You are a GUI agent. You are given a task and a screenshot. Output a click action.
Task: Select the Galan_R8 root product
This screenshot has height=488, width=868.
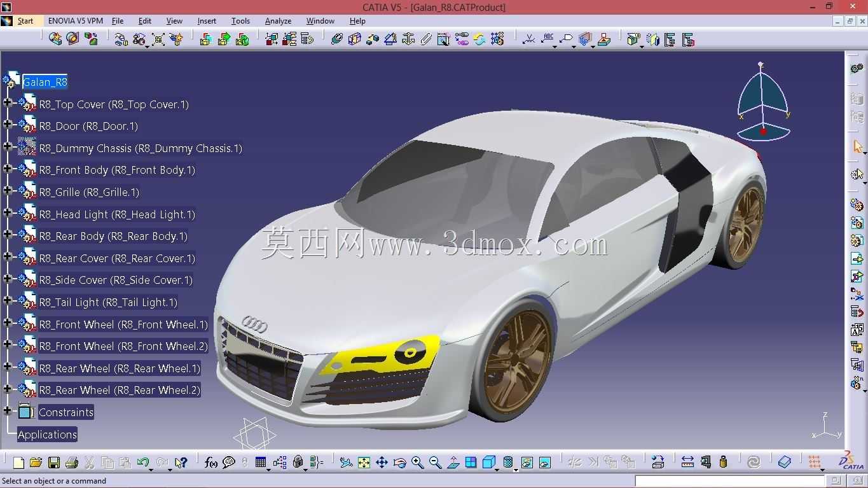[45, 82]
